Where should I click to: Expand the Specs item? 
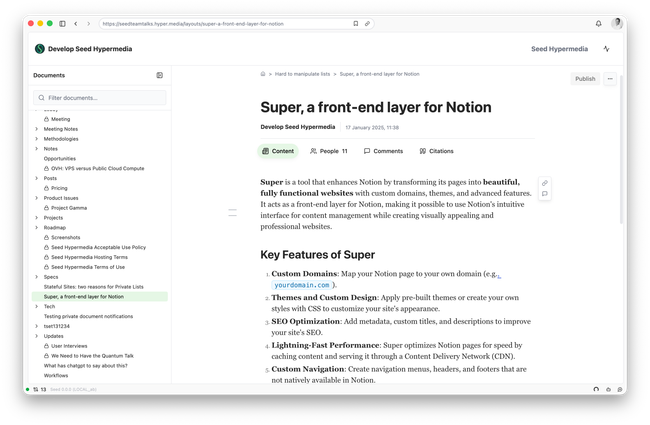click(36, 277)
